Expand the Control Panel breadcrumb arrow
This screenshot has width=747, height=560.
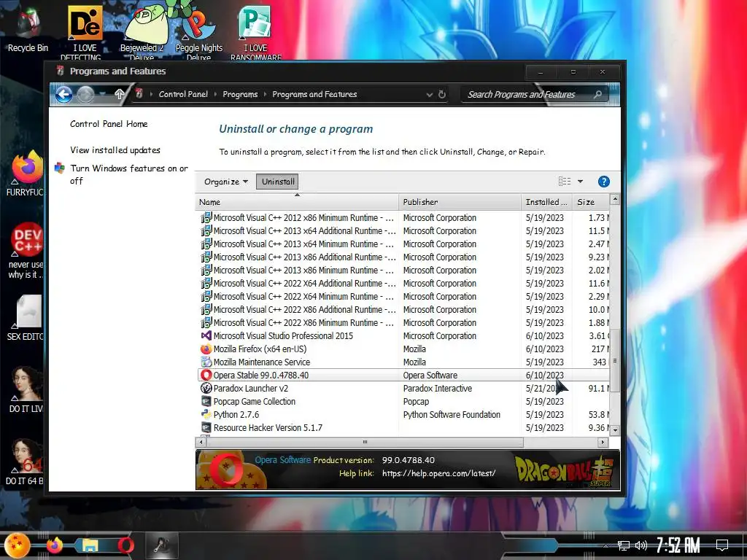[215, 94]
